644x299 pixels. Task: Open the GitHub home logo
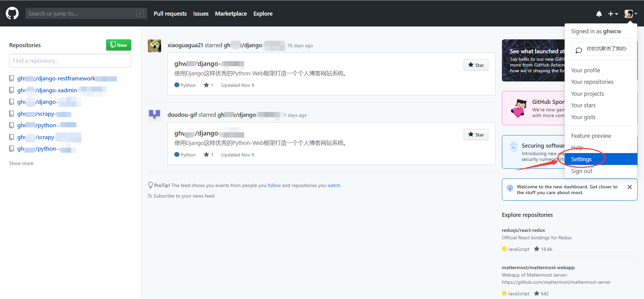(12, 14)
